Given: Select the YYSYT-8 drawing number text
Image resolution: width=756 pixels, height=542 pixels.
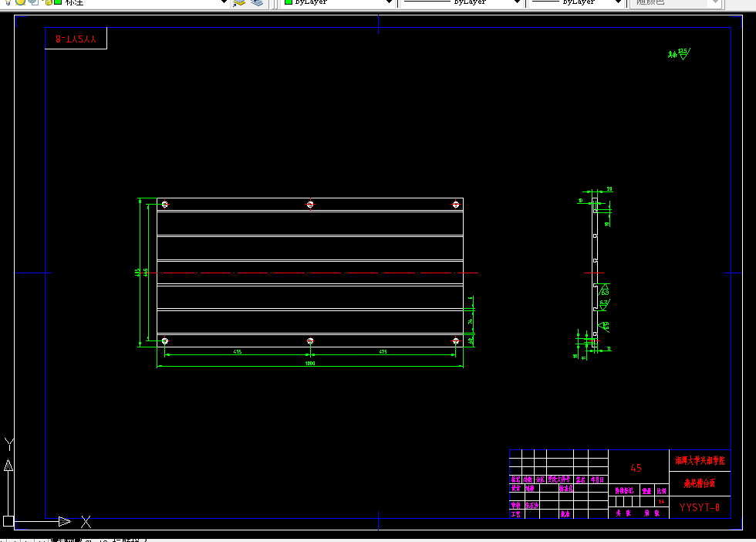Looking at the screenshot, I should click(699, 507).
